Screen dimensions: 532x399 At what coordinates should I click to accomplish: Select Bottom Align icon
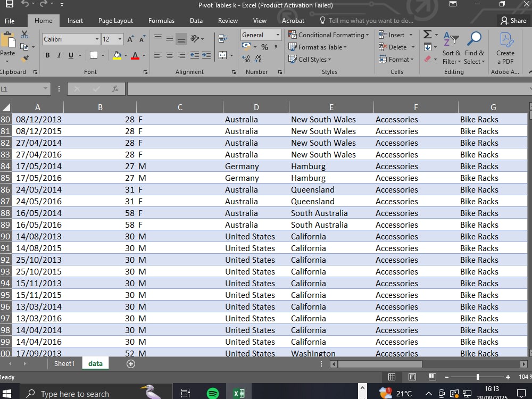click(x=181, y=39)
